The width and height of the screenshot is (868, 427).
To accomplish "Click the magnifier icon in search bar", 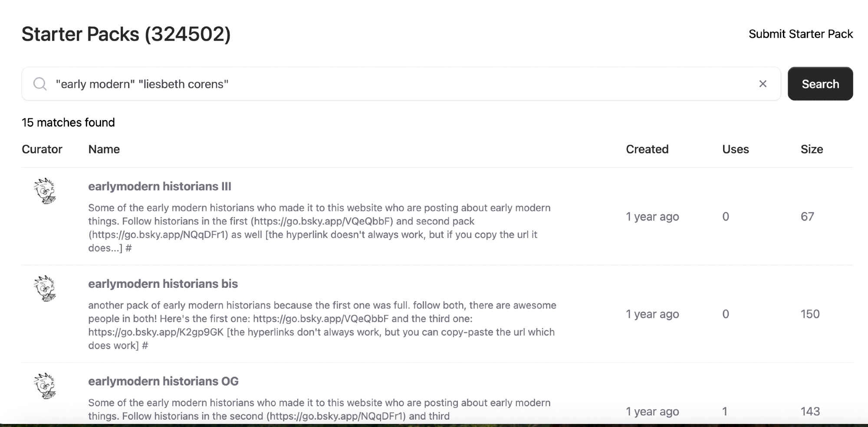I will tap(40, 84).
